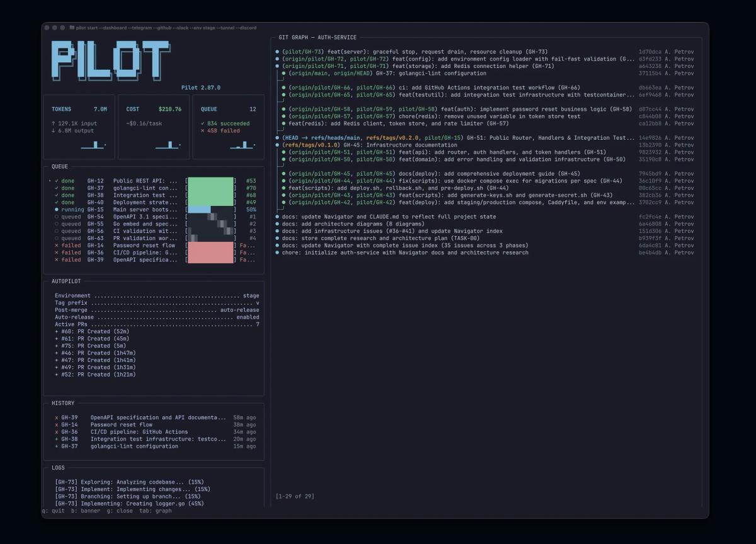Select the running status dot on GH-15
Screen dimensions: 756x544
click(x=57, y=209)
